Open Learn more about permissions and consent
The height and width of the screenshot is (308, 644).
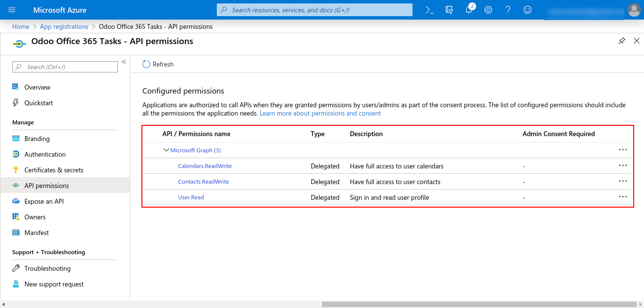(320, 113)
